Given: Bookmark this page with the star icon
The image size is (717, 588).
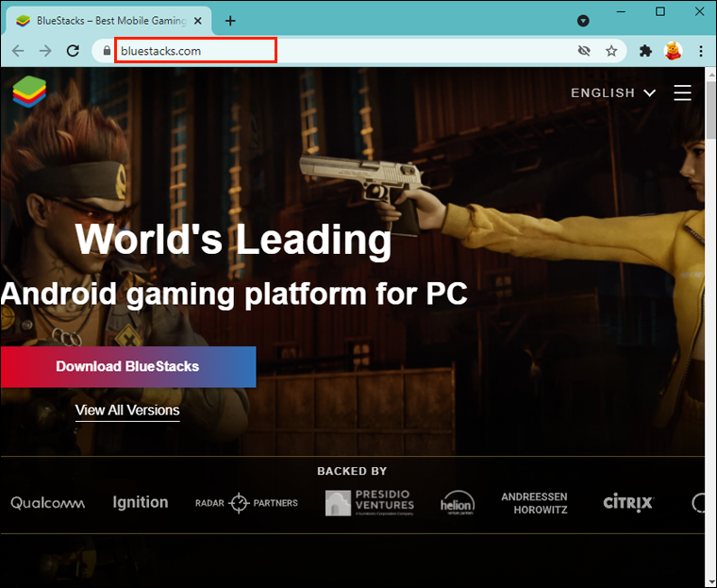Looking at the screenshot, I should click(611, 51).
